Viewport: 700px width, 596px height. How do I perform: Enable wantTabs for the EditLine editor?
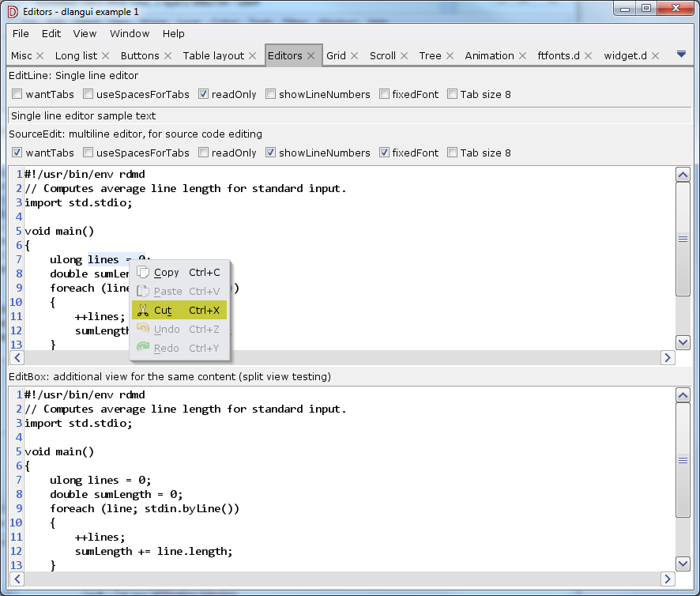17,94
